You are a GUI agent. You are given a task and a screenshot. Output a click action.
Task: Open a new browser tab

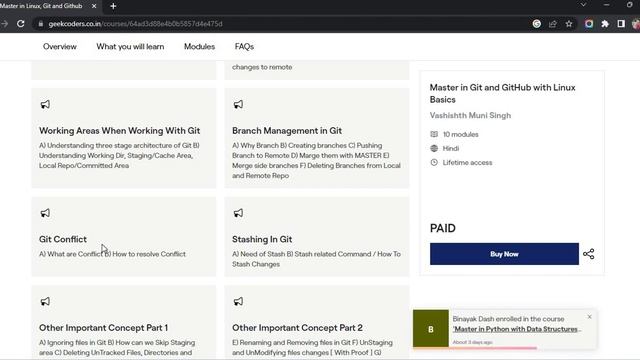point(113,6)
